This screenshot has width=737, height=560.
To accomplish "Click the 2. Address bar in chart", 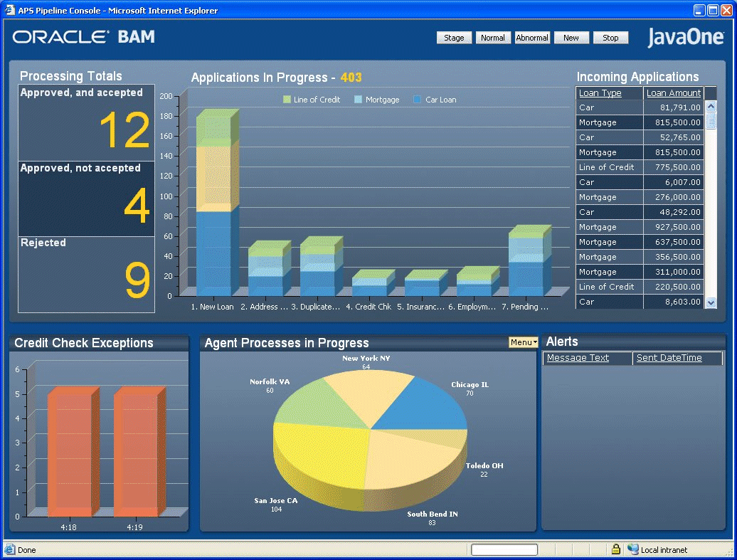I will [270, 268].
